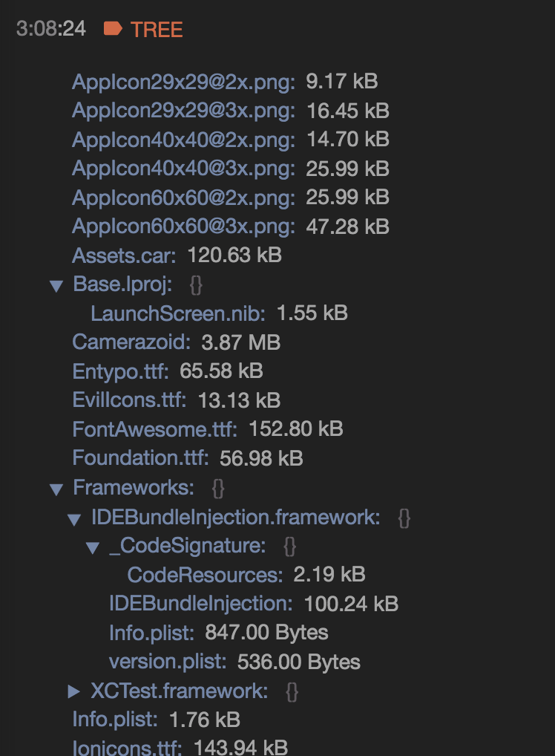The width and height of the screenshot is (555, 756).
Task: Collapse the IDEBundleInjection.framework node
Action: click(x=73, y=517)
